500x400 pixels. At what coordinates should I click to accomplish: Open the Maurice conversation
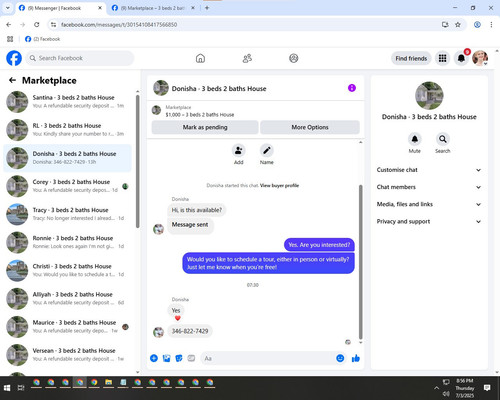[67, 327]
